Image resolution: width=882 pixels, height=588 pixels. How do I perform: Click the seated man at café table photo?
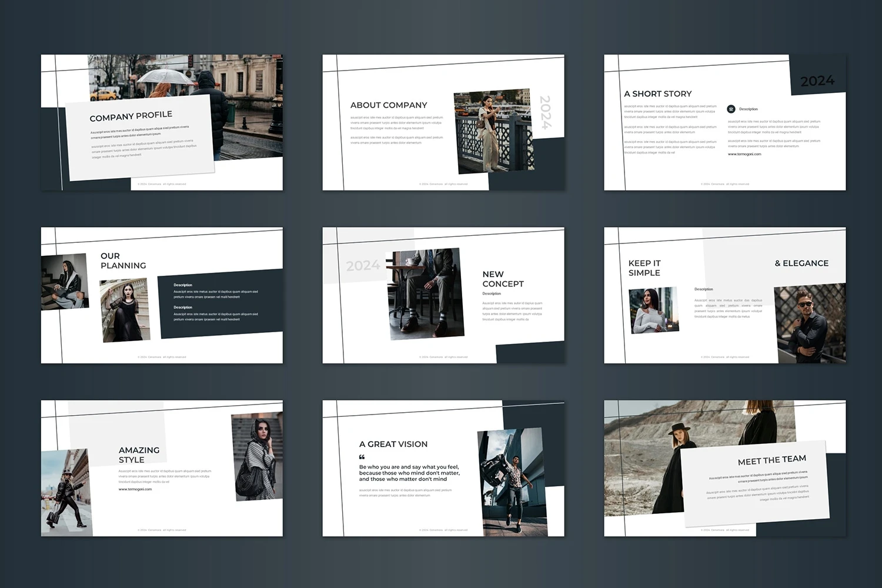tap(425, 293)
